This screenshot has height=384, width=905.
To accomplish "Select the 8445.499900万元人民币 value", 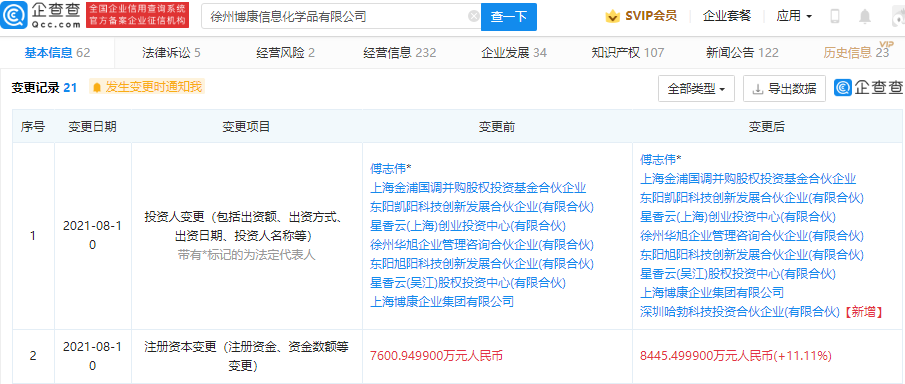I will point(736,356).
